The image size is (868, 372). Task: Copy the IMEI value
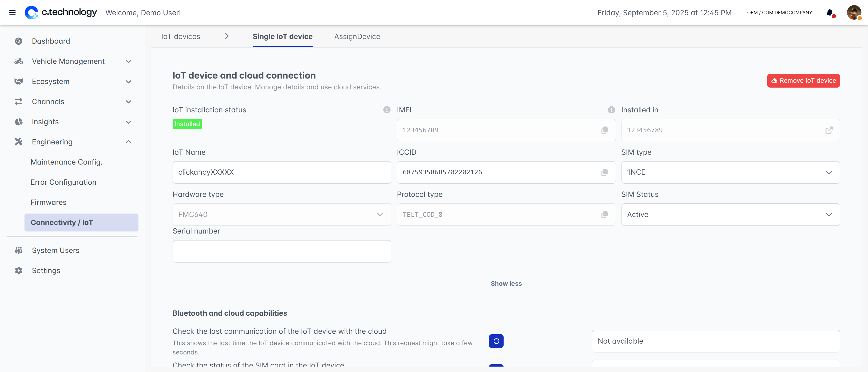click(x=605, y=130)
